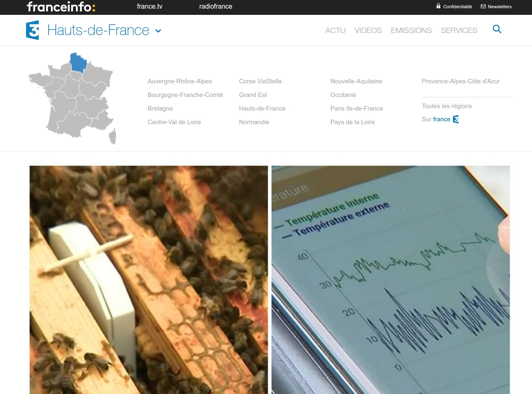Image resolution: width=532 pixels, height=394 pixels.
Task: Open the beehive sensor photo
Action: tap(149, 280)
